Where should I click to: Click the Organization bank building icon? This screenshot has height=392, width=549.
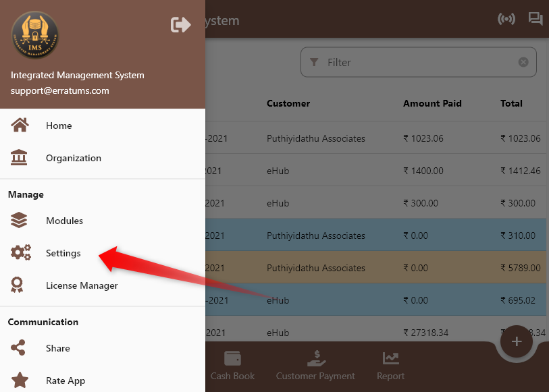tap(19, 158)
